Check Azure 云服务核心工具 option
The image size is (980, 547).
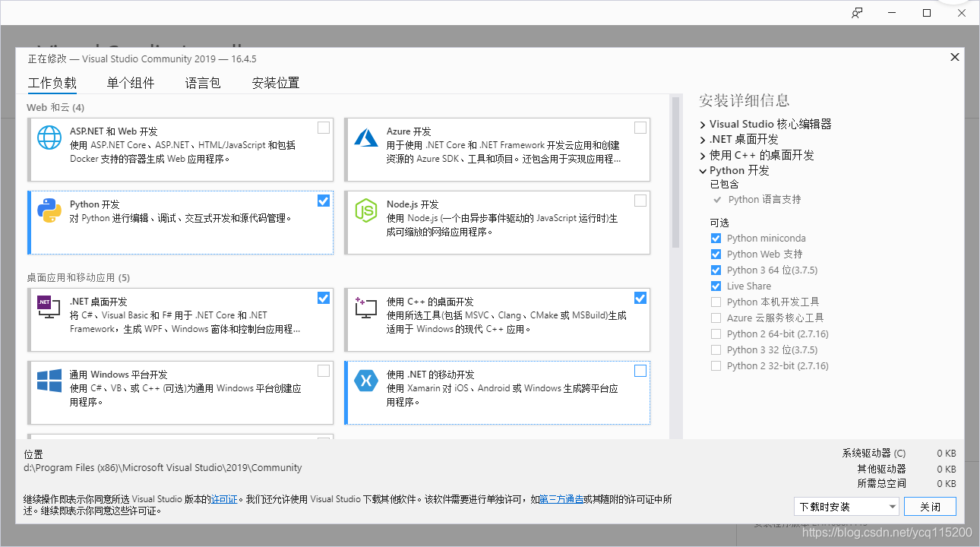pos(716,318)
